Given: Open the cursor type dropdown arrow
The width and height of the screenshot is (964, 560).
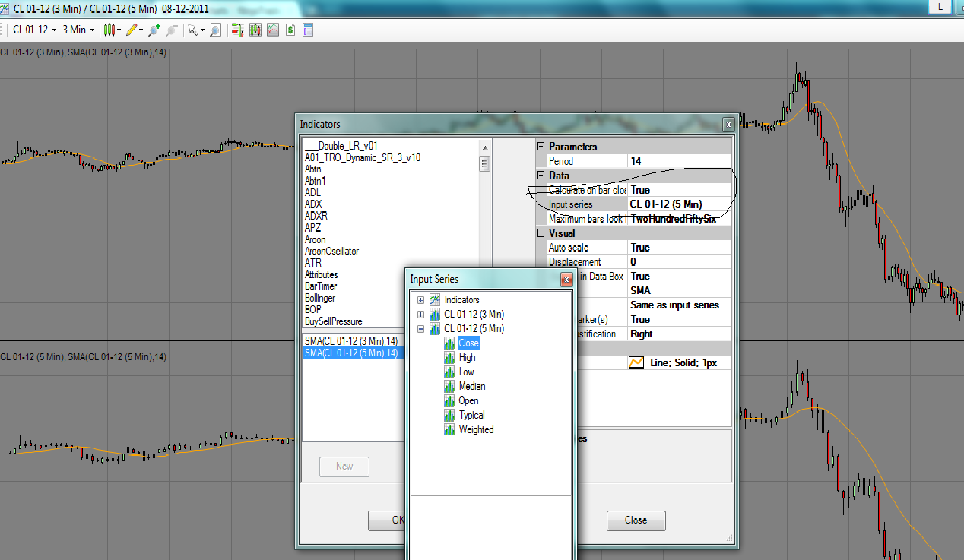Looking at the screenshot, I should click(x=202, y=30).
